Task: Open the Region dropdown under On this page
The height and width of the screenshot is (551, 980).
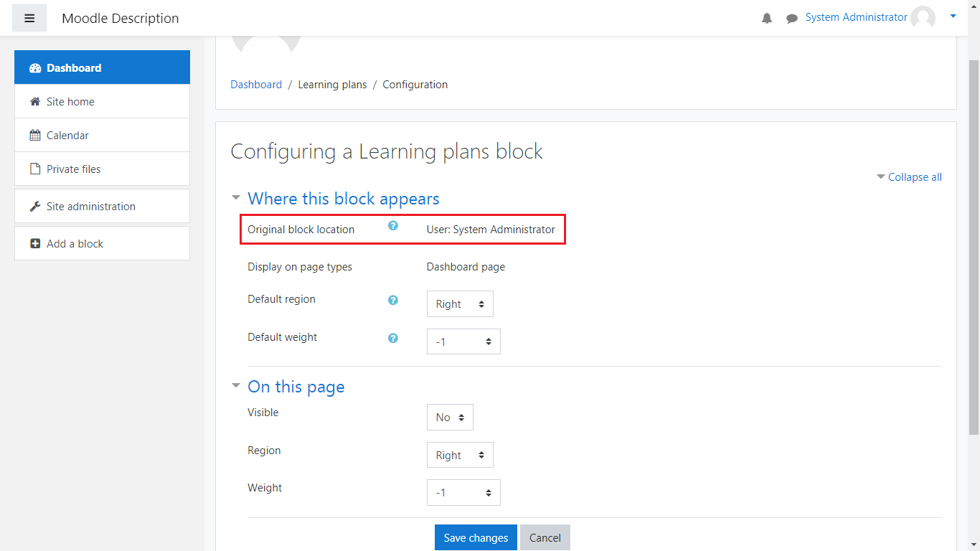Action: click(460, 456)
